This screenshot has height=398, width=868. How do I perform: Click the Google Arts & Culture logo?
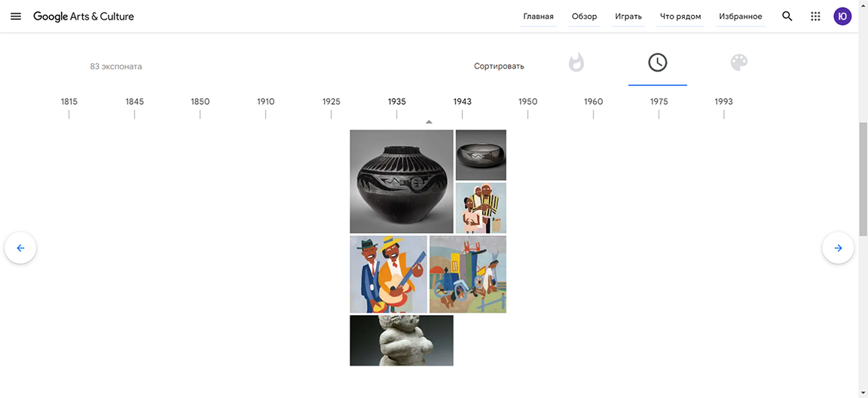coord(84,16)
